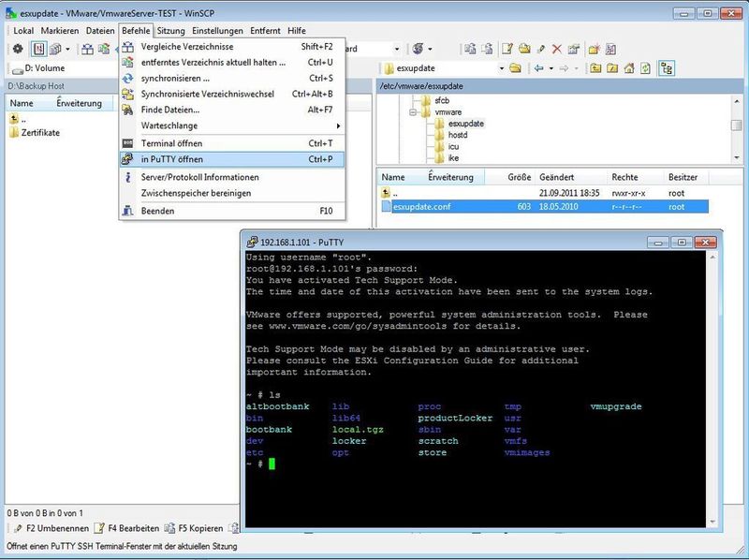This screenshot has height=560, width=749.
Task: Click the edit file toolbar icon with notepad
Action: tap(507, 49)
